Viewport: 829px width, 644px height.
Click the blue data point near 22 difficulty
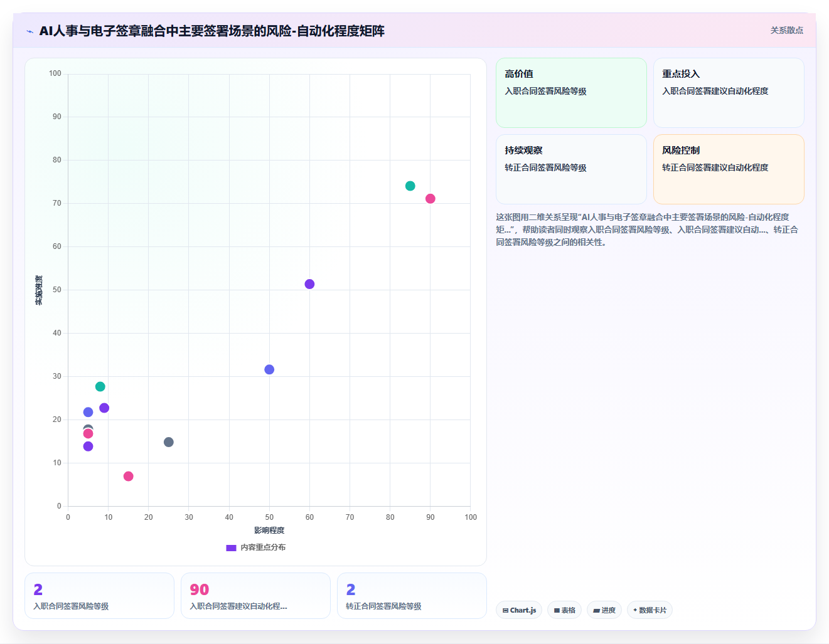click(x=88, y=412)
